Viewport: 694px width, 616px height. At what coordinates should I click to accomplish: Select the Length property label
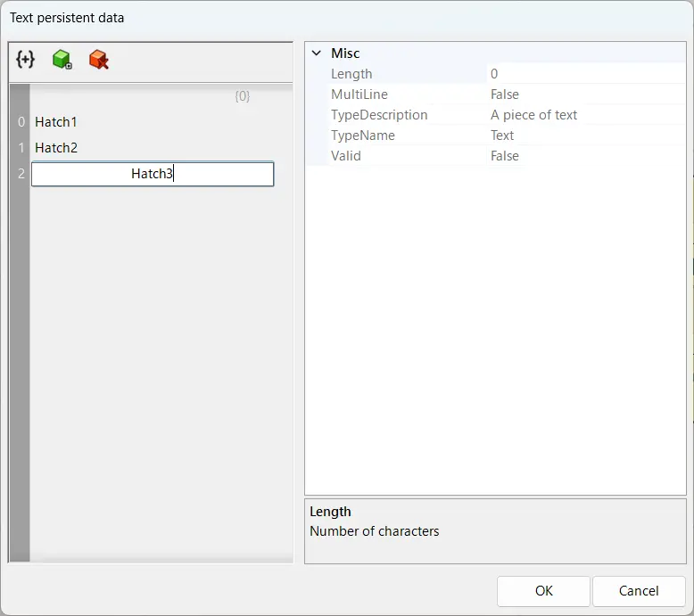(351, 74)
